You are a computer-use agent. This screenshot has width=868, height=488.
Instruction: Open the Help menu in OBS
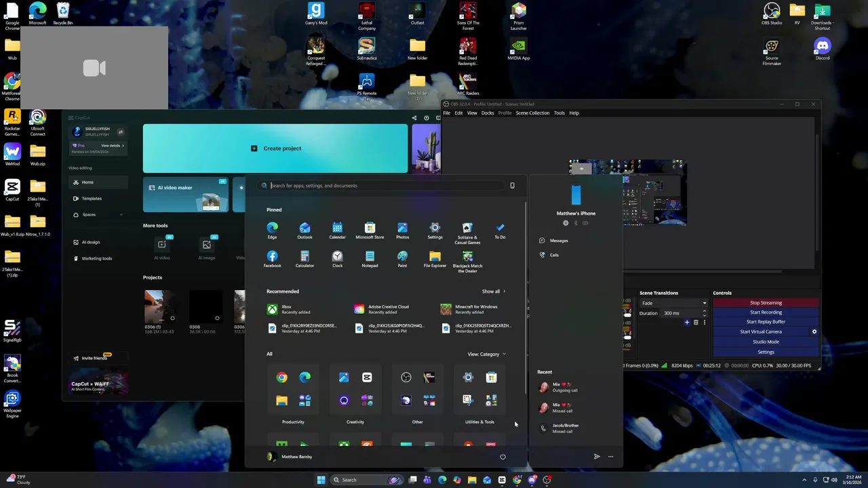pos(574,113)
